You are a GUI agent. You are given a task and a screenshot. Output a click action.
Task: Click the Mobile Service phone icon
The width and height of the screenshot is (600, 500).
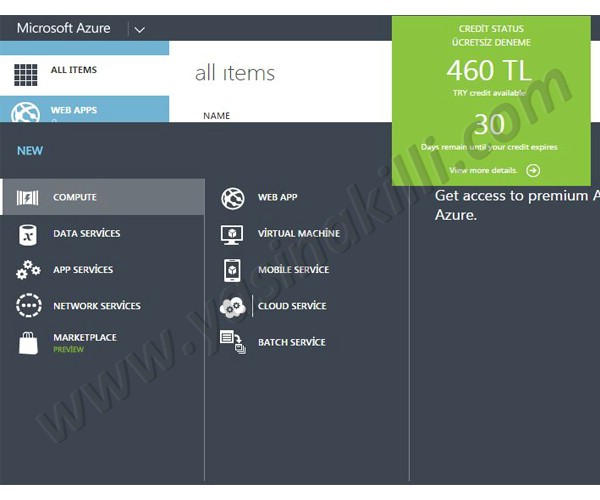click(x=232, y=270)
